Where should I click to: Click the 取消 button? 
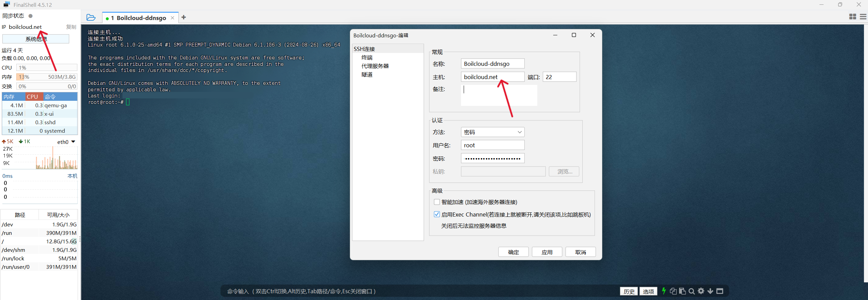[581, 252]
